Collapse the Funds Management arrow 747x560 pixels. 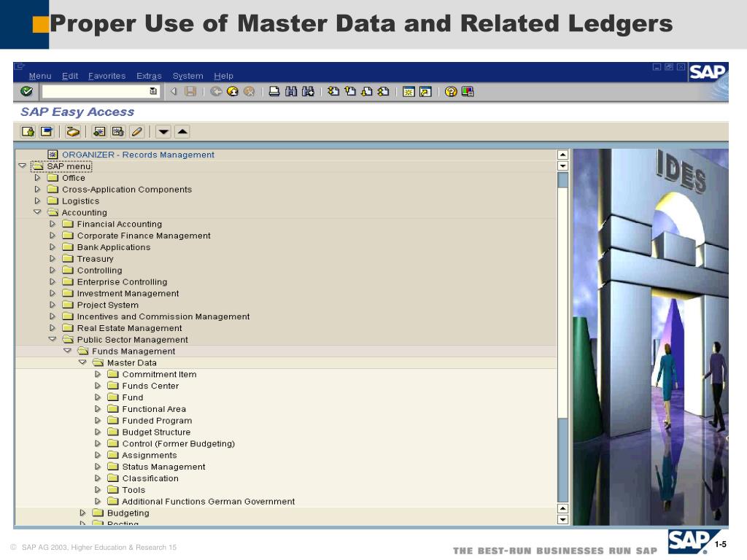[x=68, y=351]
